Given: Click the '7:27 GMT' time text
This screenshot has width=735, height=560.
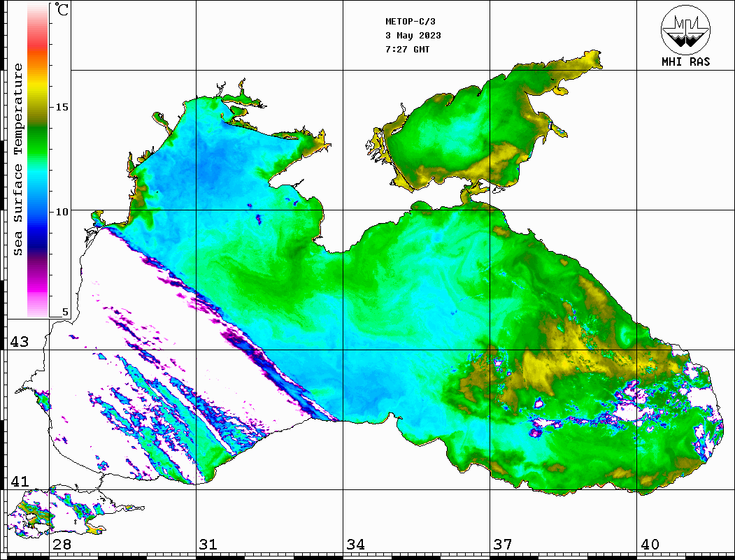Looking at the screenshot, I should pyautogui.click(x=408, y=49).
